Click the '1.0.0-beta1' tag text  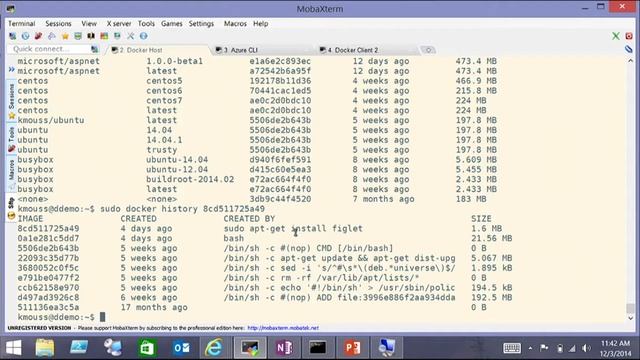point(174,61)
